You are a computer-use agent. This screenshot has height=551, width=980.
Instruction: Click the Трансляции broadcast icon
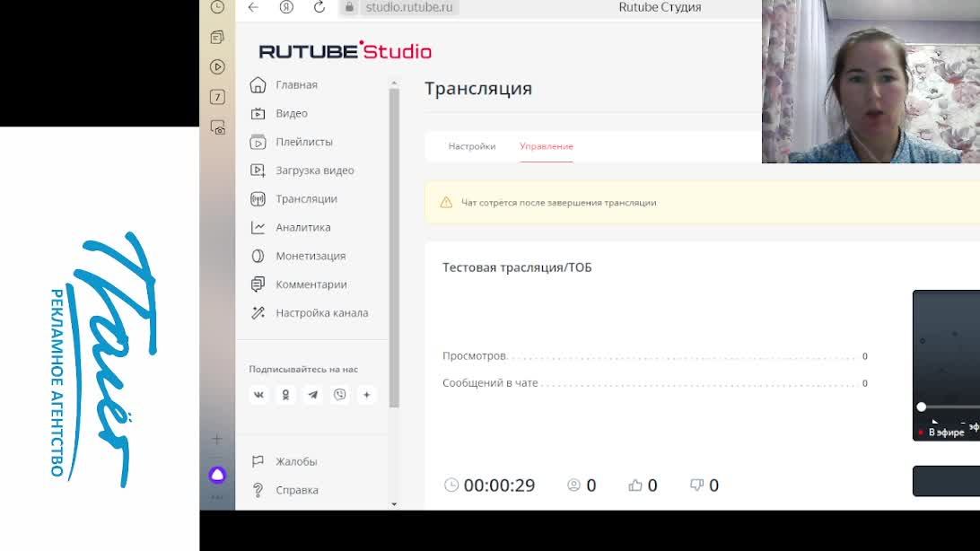tap(258, 199)
